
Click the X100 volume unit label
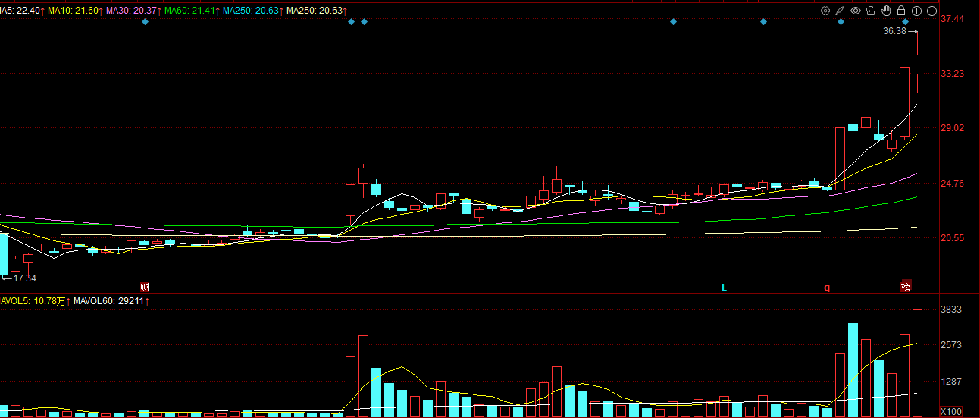[x=950, y=410]
